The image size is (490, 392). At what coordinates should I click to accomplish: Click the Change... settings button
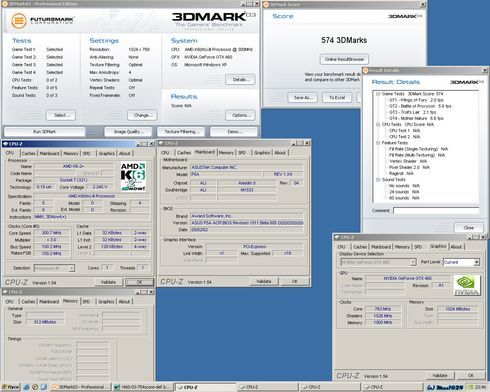point(142,115)
